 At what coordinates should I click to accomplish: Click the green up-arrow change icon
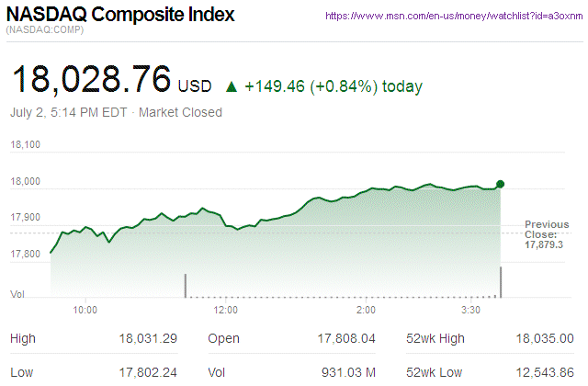(x=232, y=87)
